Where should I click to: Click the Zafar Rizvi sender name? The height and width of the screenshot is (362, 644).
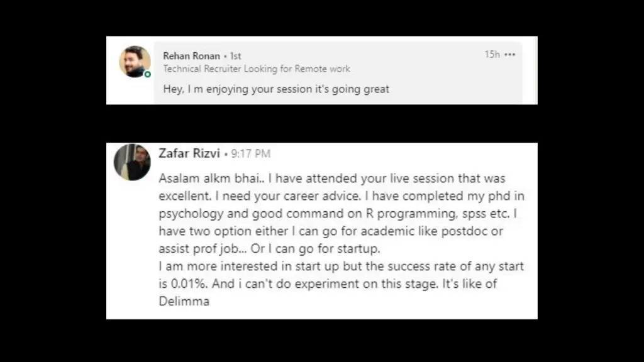tap(189, 153)
